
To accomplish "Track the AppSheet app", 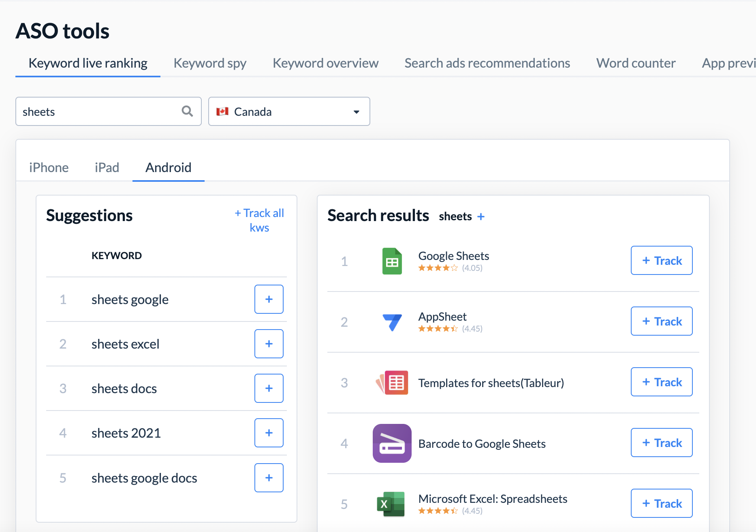I will tap(662, 321).
